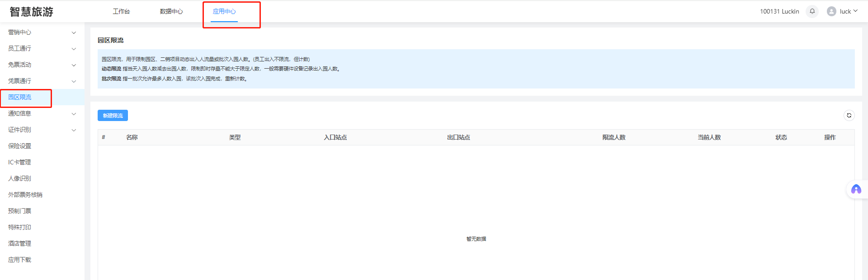This screenshot has width=868, height=280.
Task: Click the 智慧旅游 logo
Action: pos(32,12)
